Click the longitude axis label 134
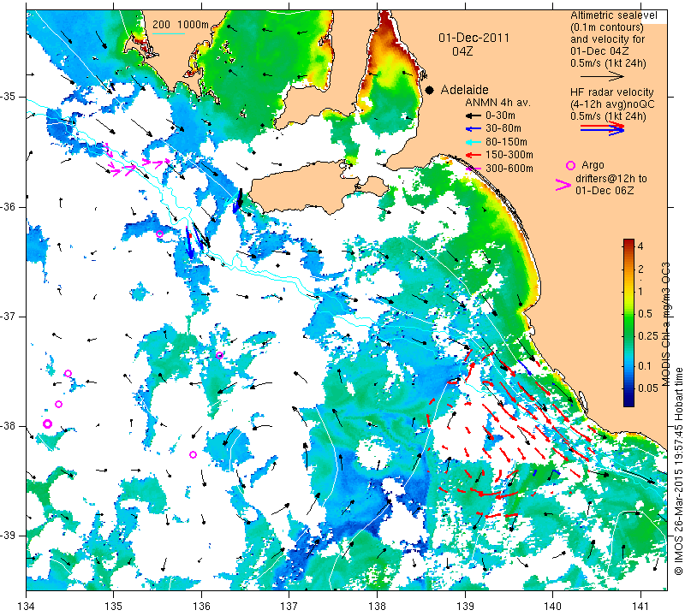The image size is (685, 616). point(27,607)
